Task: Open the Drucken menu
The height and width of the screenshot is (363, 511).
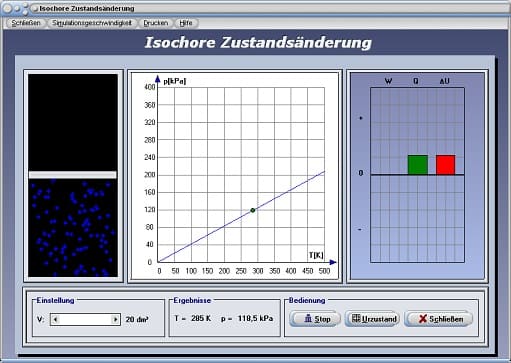Action: [155, 23]
